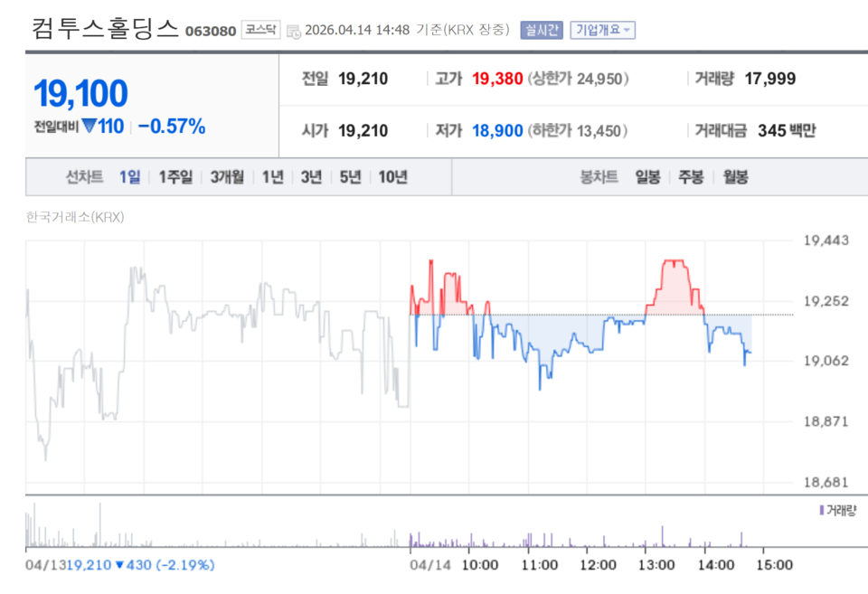This screenshot has height=594, width=868.
Task: Click the current price 19,100
Action: [x=80, y=93]
